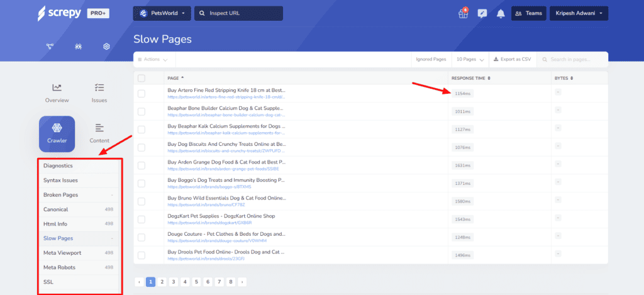Click the feedback chat icon

tap(482, 13)
